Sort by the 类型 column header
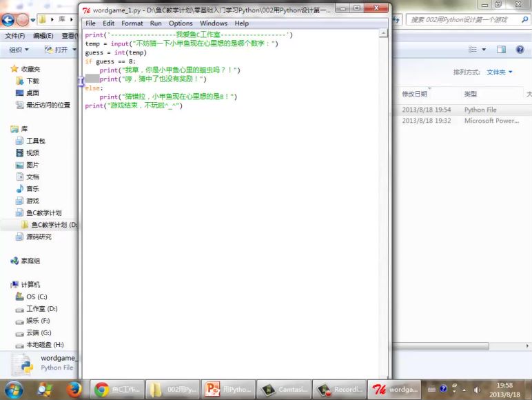This screenshot has height=400, width=532. pos(471,94)
